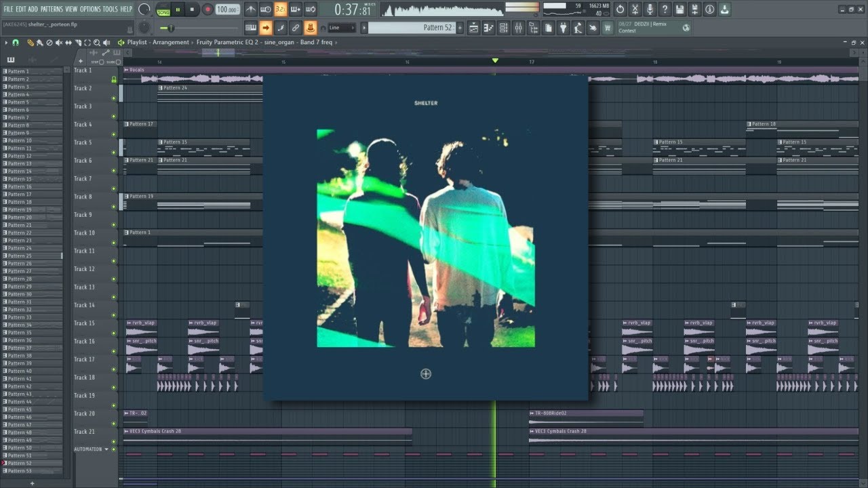
Task: Add new pattern with plus button
Action: [460, 28]
